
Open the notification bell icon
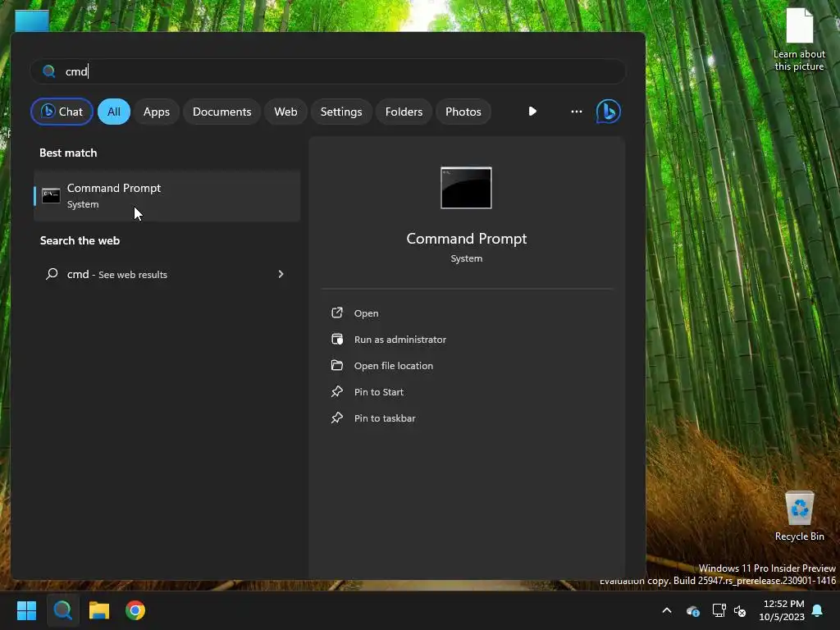818,610
